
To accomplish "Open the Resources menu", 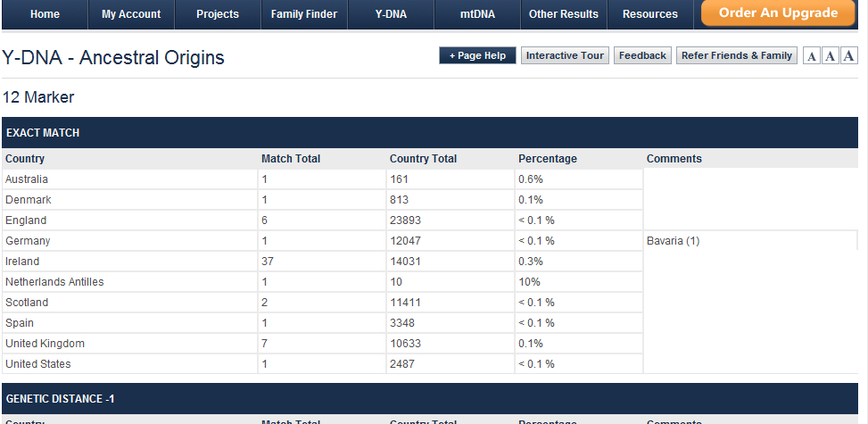I will [649, 14].
